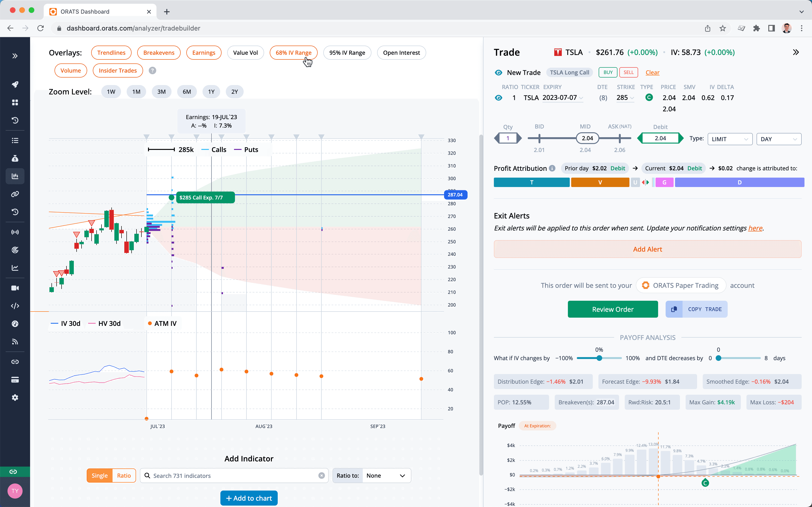Enable the Value Vol overlay
Screen dimensions: 812x507
coord(246,53)
